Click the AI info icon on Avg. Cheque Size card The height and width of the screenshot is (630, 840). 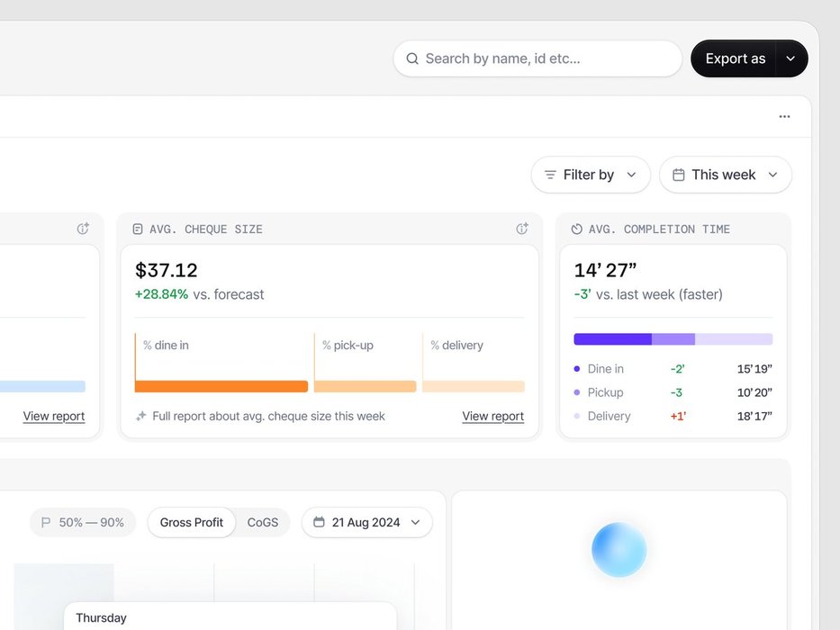pos(522,229)
